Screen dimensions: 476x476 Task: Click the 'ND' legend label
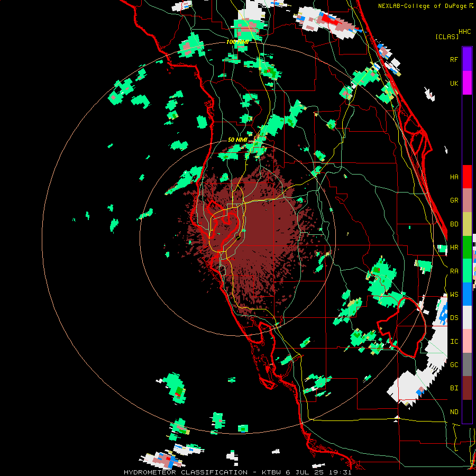click(454, 412)
